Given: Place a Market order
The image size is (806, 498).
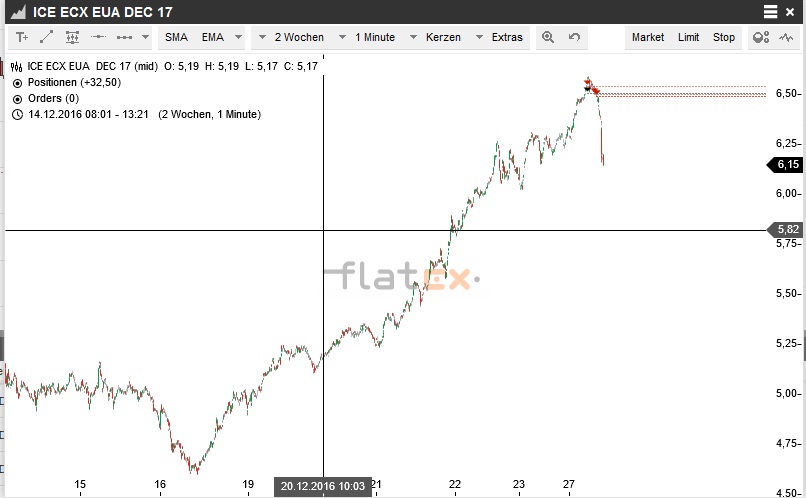Looking at the screenshot, I should (x=648, y=38).
